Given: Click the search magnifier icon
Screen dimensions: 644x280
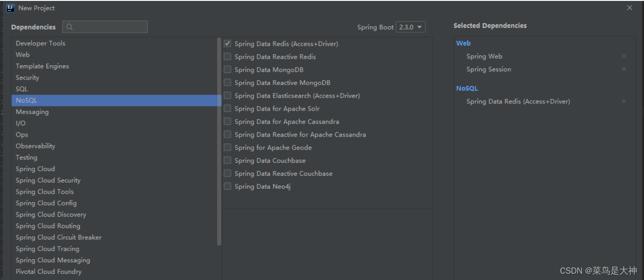Looking at the screenshot, I should coord(70,27).
